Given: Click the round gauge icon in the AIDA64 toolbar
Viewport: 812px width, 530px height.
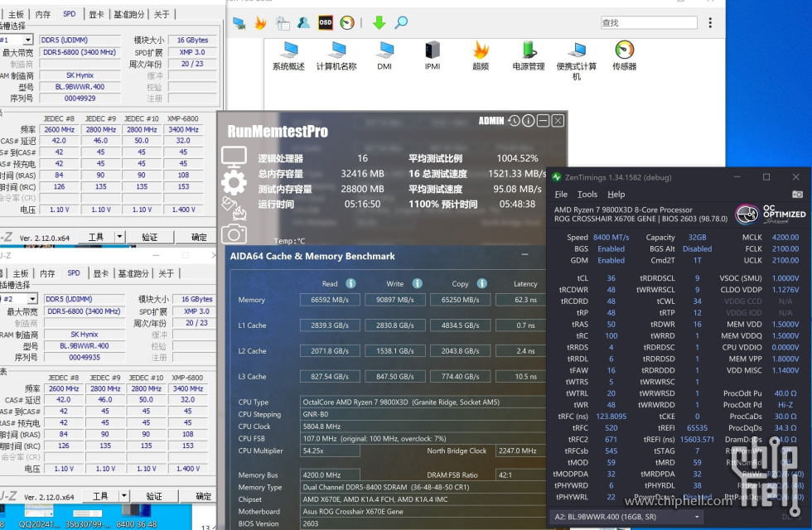Looking at the screenshot, I should (x=347, y=23).
